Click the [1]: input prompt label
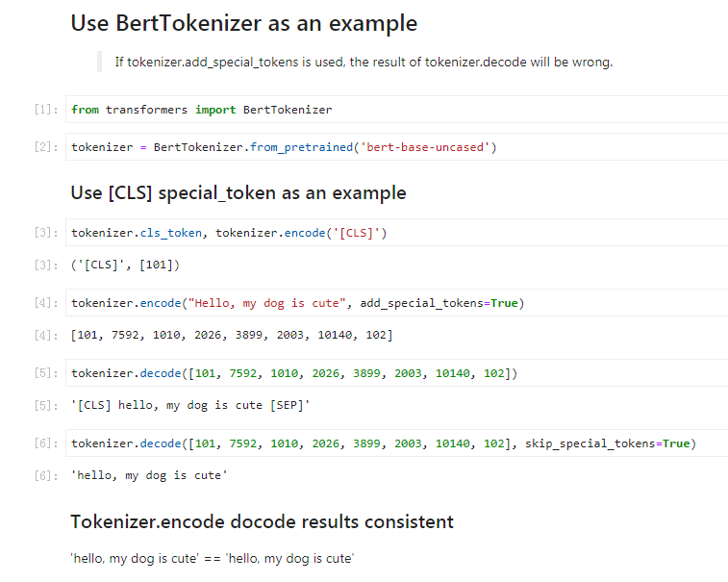This screenshot has height=582, width=728. tap(46, 110)
